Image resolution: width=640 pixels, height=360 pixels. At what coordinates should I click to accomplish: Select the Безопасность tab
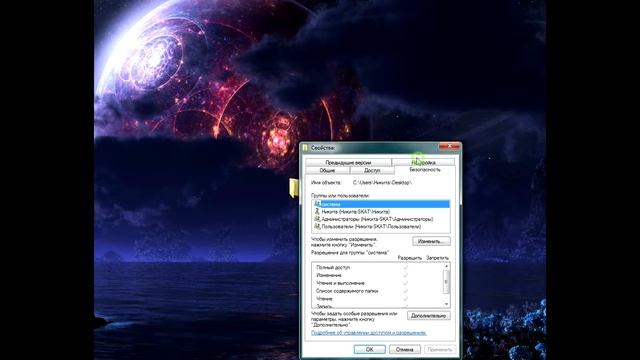click(x=424, y=169)
